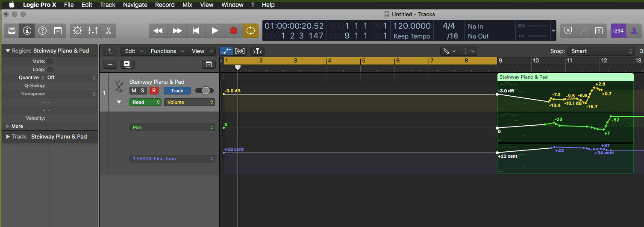
Task: Open the Snap Smart dropdown
Action: tap(600, 51)
